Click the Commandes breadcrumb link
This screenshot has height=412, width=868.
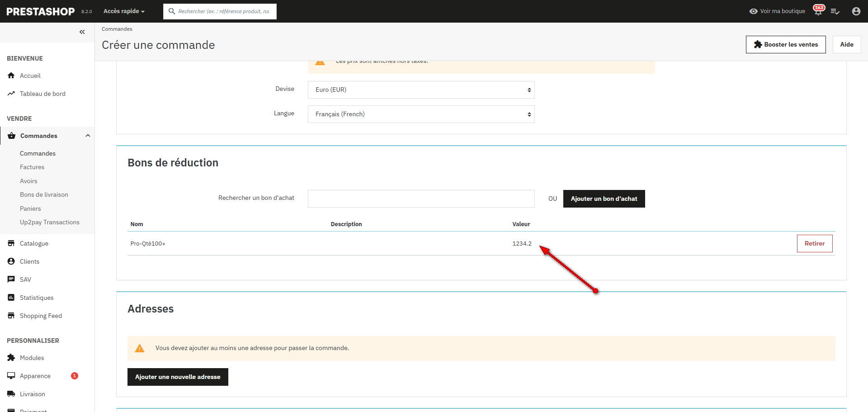[x=117, y=29]
